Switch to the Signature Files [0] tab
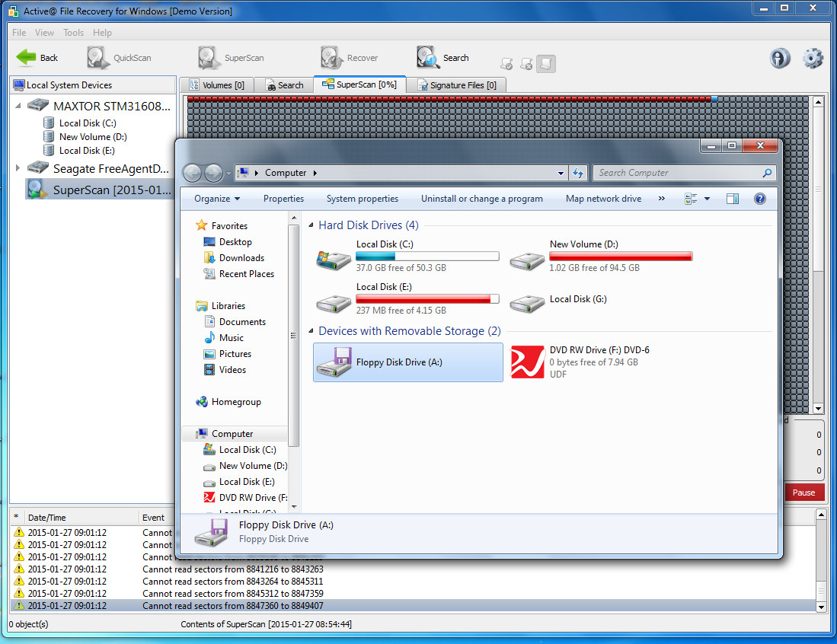The width and height of the screenshot is (837, 644). (456, 84)
